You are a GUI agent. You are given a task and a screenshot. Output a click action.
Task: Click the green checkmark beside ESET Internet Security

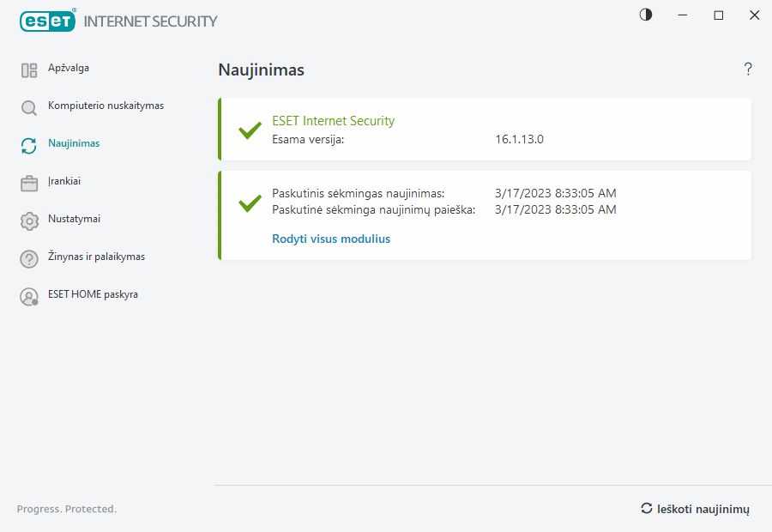250,130
